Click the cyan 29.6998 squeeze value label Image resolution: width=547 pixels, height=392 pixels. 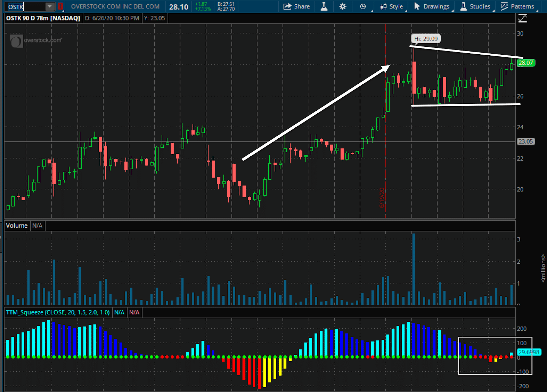point(529,352)
